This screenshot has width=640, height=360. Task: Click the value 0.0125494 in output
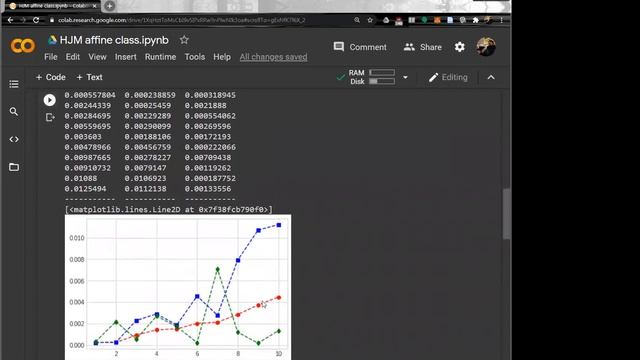[x=85, y=189]
